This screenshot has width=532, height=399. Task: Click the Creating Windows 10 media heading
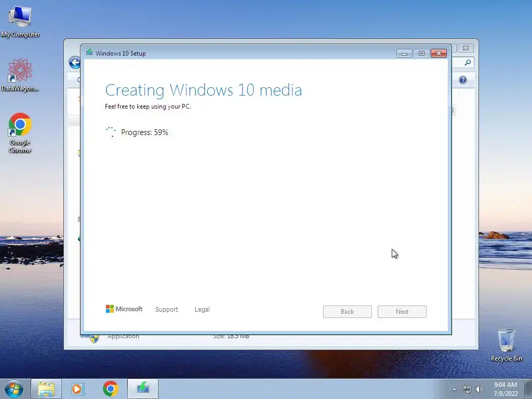tap(204, 90)
